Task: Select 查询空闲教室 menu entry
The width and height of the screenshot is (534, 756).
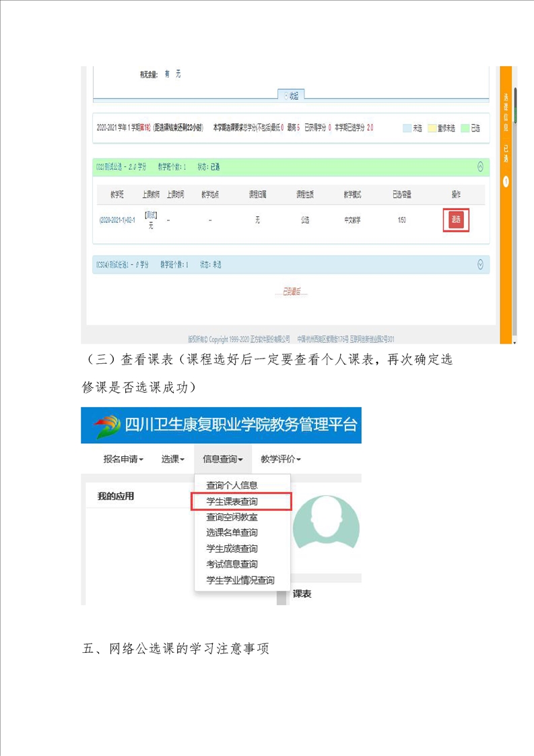Action: click(232, 517)
